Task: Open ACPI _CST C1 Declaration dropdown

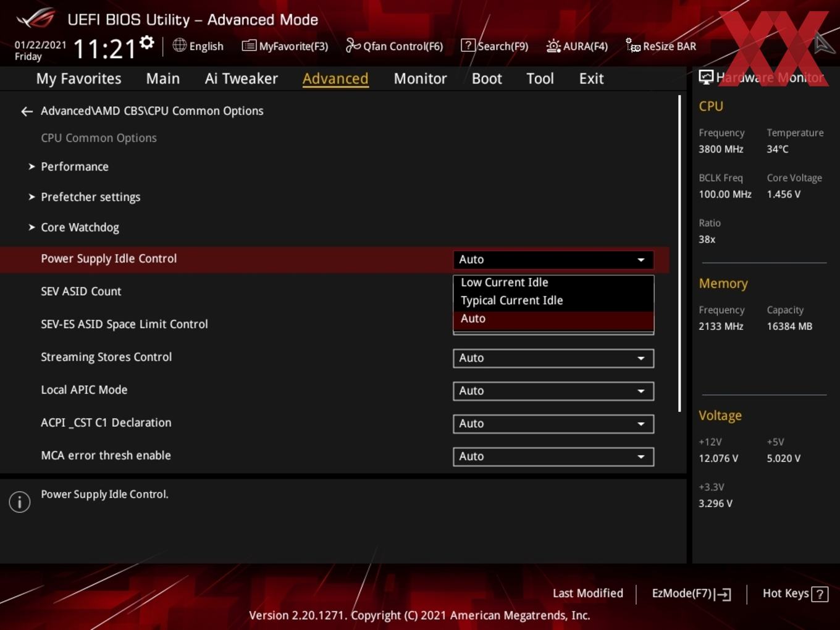Action: point(553,424)
